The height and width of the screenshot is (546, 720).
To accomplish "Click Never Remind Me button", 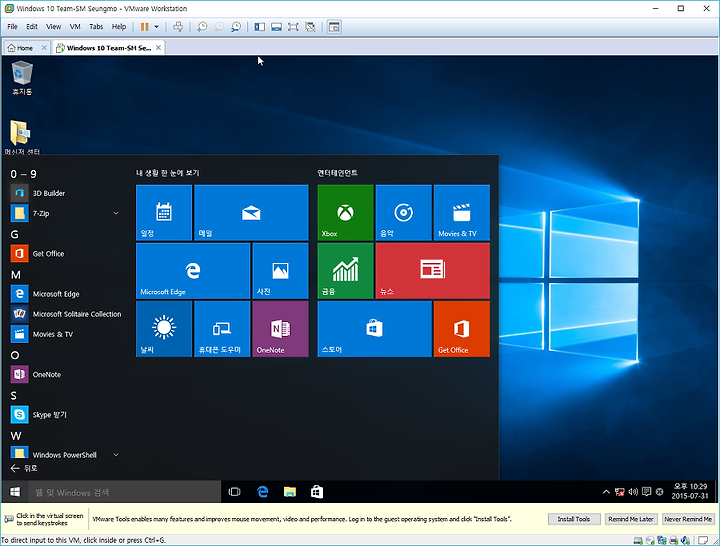I will point(688,519).
